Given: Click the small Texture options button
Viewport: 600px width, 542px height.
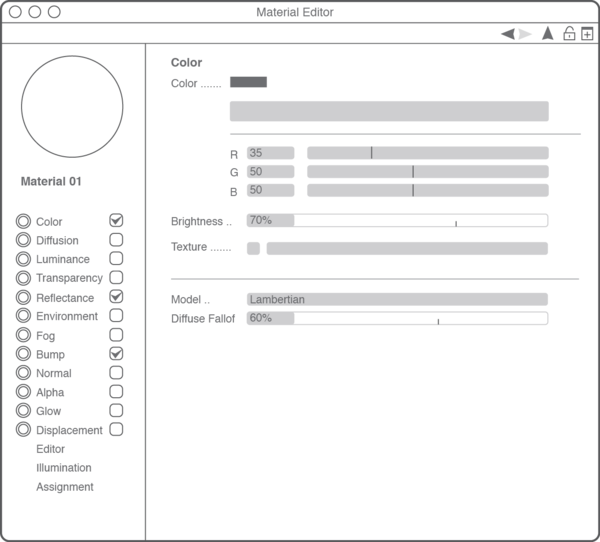Looking at the screenshot, I should 253,248.
